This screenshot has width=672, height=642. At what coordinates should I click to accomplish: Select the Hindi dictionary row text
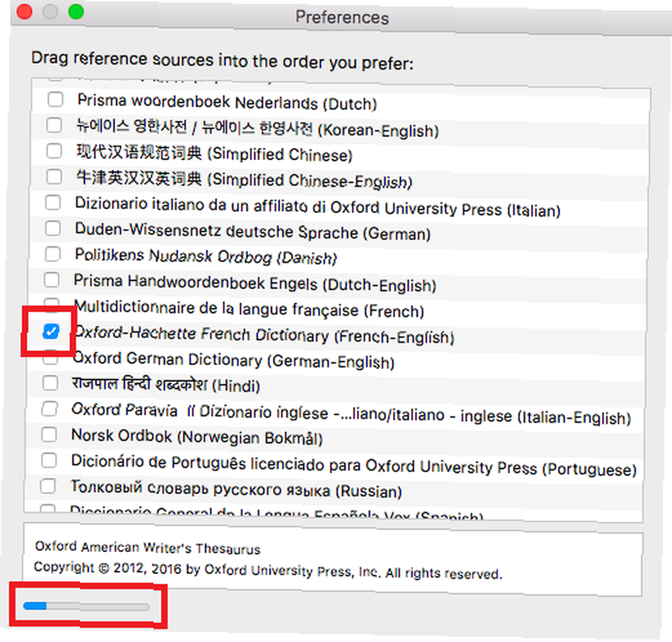pyautogui.click(x=166, y=385)
